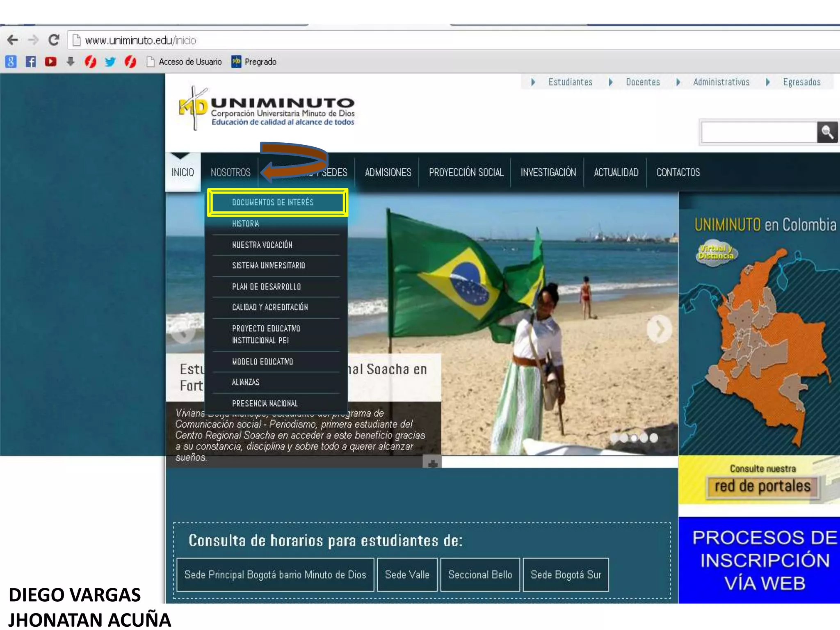840x630 pixels.
Task: Click the Google bookmark icon
Action: 11,62
